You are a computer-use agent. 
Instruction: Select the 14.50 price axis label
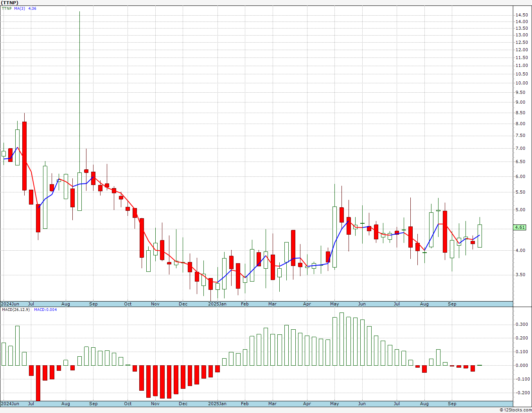[x=521, y=15]
